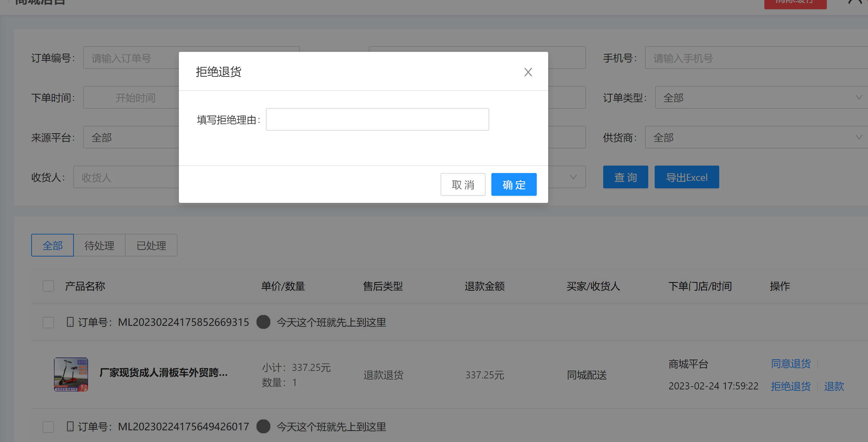Click the 同意退货 link
The height and width of the screenshot is (442, 868).
point(791,363)
